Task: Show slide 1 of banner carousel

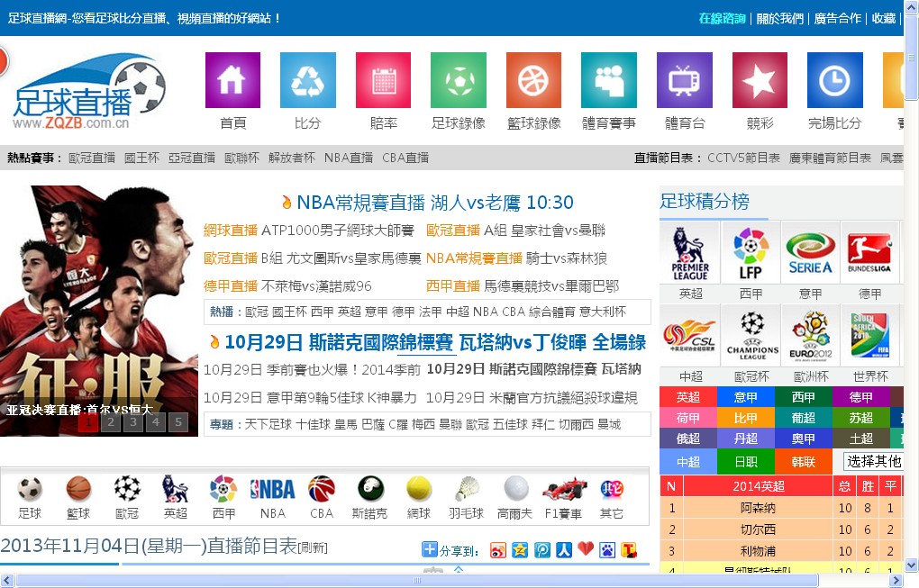Action: pos(88,421)
